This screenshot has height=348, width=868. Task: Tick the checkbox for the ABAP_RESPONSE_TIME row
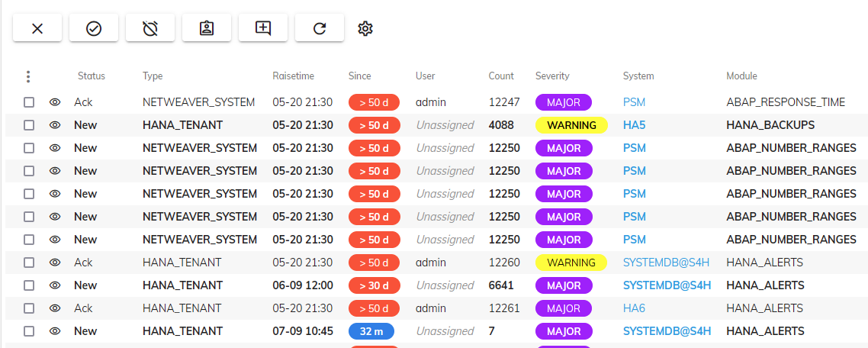(x=29, y=102)
